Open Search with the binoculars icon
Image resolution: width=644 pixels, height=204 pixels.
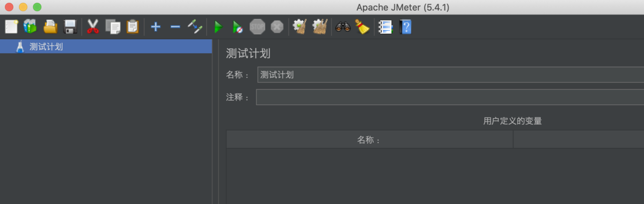343,26
